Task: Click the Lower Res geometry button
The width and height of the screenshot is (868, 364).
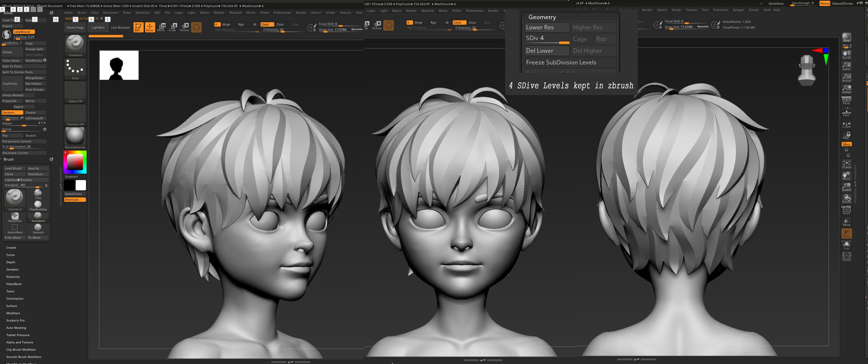Action: click(x=547, y=27)
